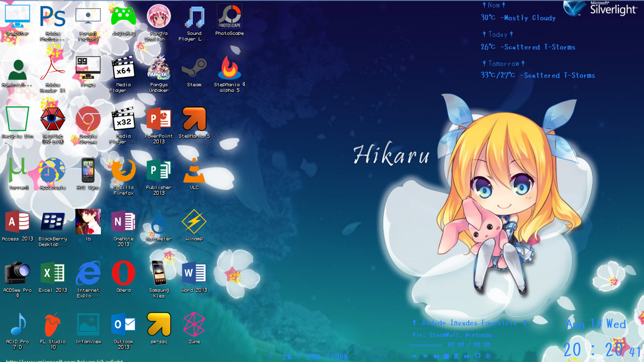The image size is (644, 362).
Task: Launch IrfanView from the desktop
Action: click(x=88, y=328)
